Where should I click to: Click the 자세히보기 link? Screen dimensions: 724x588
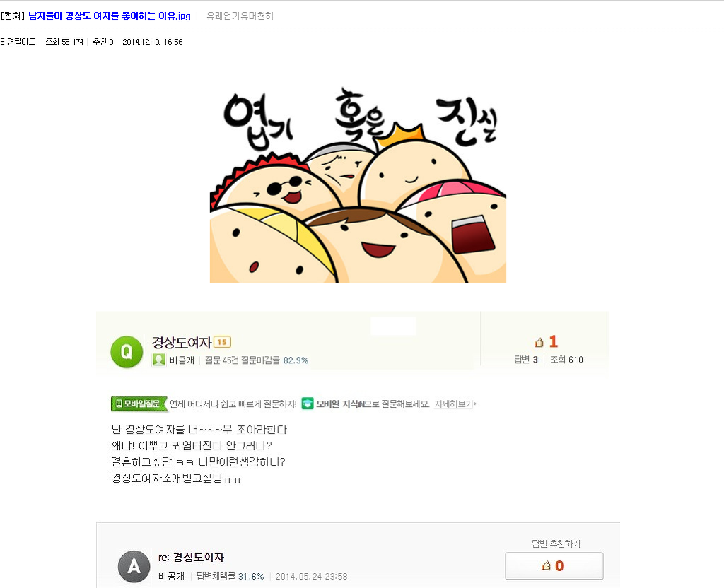[x=453, y=404]
